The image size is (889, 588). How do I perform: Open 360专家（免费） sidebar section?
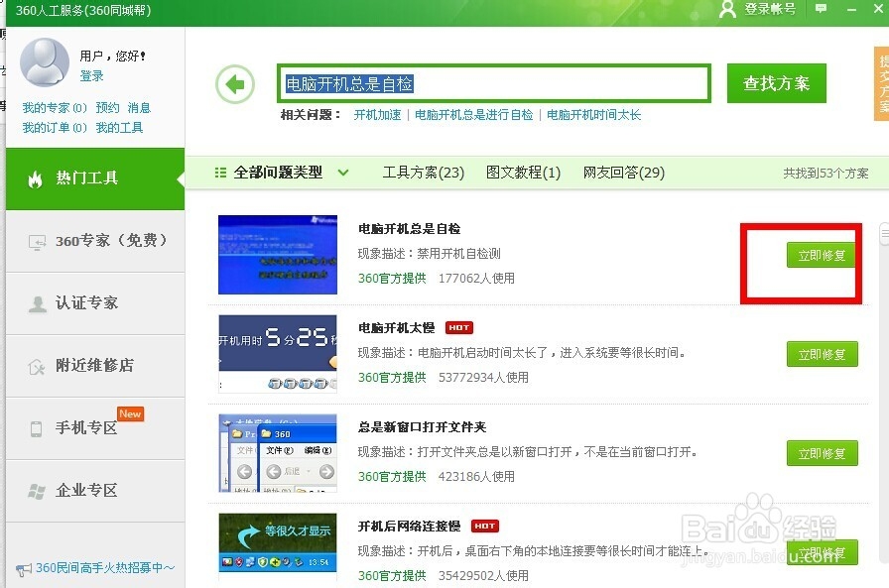(95, 241)
